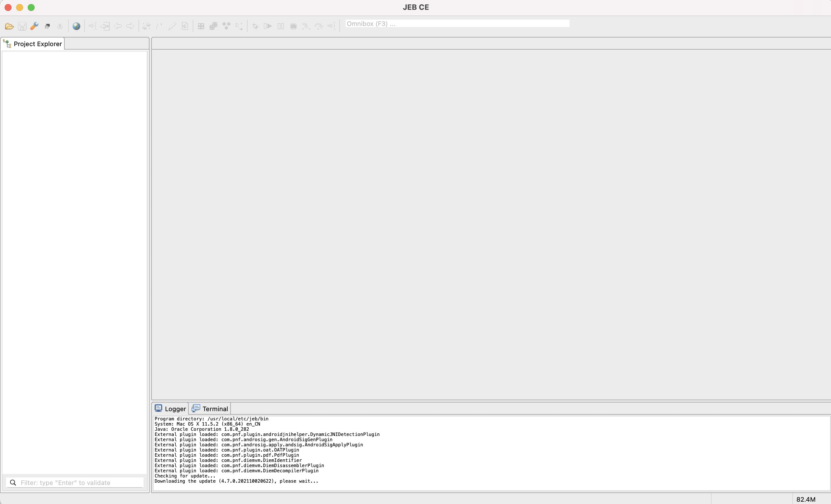
Task: Click the Follow item arrow-box icon
Action: pyautogui.click(x=105, y=26)
